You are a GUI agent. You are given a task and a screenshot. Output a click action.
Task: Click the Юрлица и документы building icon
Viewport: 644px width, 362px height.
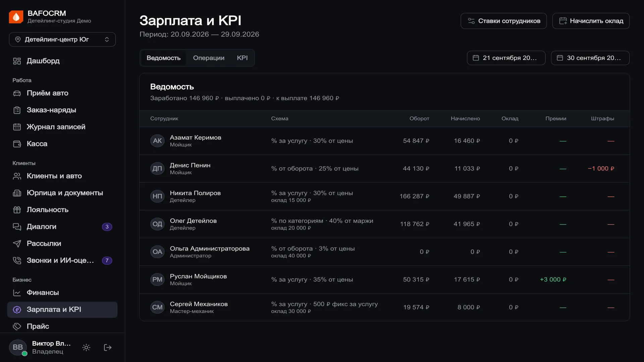pos(17,193)
